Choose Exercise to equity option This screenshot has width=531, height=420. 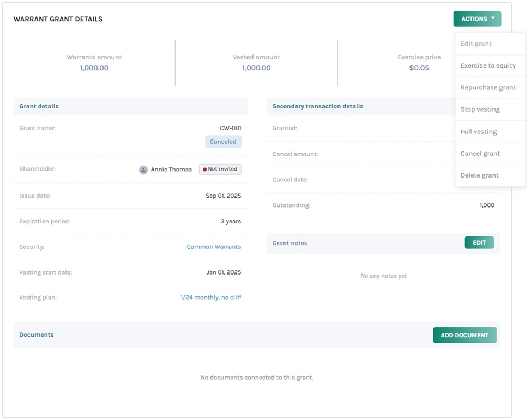pyautogui.click(x=488, y=65)
